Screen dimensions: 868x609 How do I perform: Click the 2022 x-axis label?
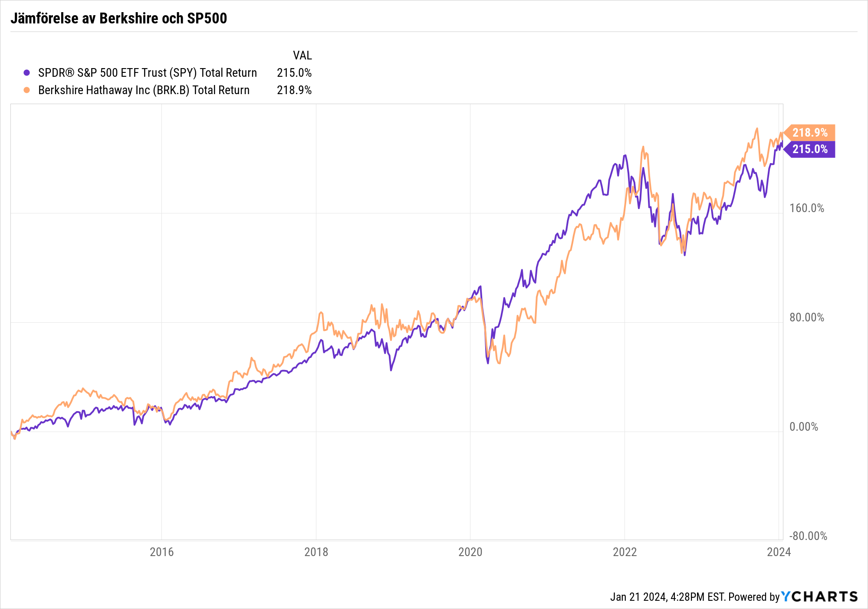point(625,552)
